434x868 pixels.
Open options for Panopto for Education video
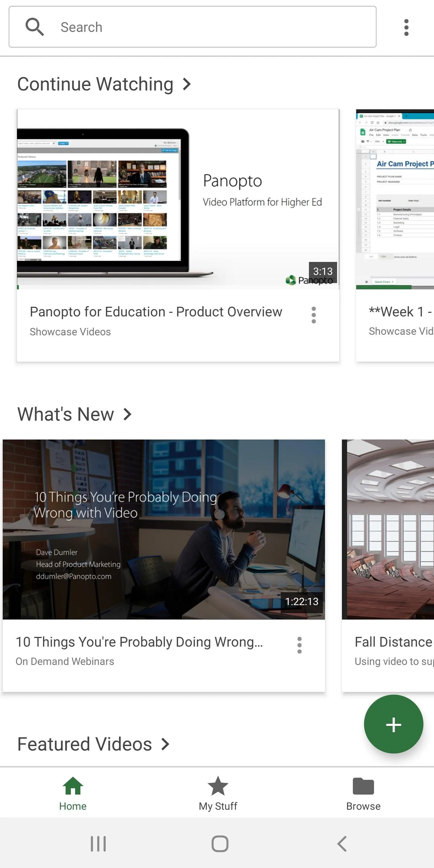click(x=314, y=315)
